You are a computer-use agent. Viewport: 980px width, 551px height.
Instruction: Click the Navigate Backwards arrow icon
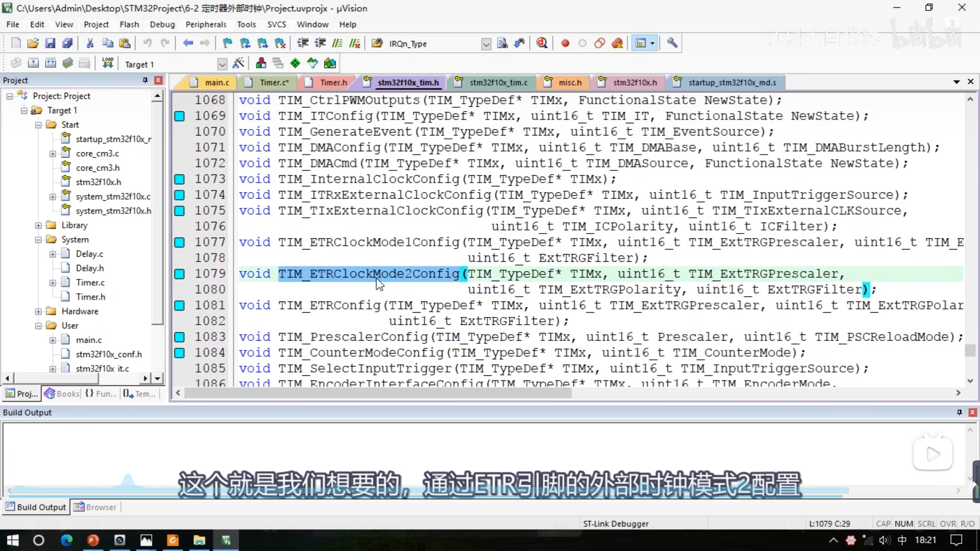188,43
